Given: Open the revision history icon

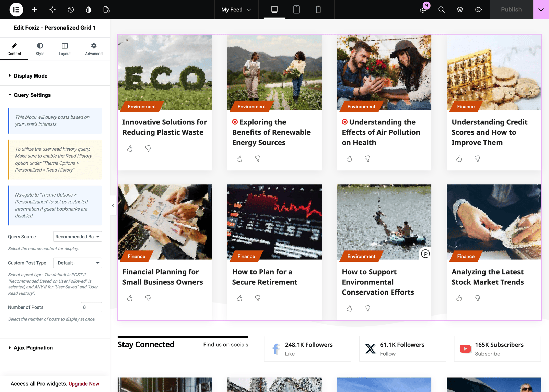Looking at the screenshot, I should point(71,9).
